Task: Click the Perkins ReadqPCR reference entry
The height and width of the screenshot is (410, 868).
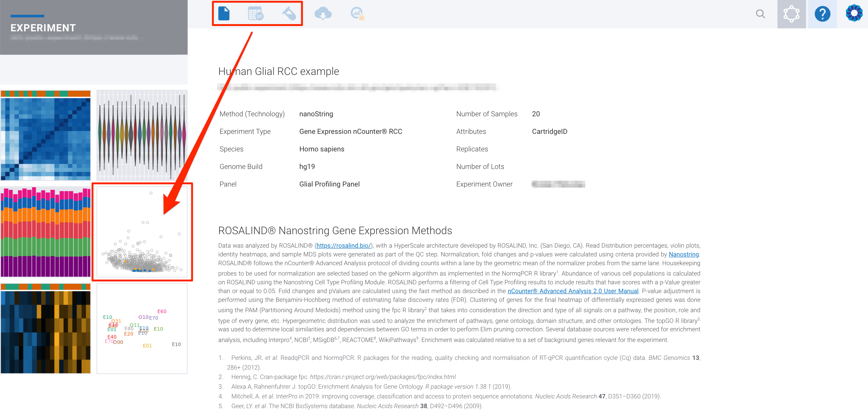Action: [459, 362]
